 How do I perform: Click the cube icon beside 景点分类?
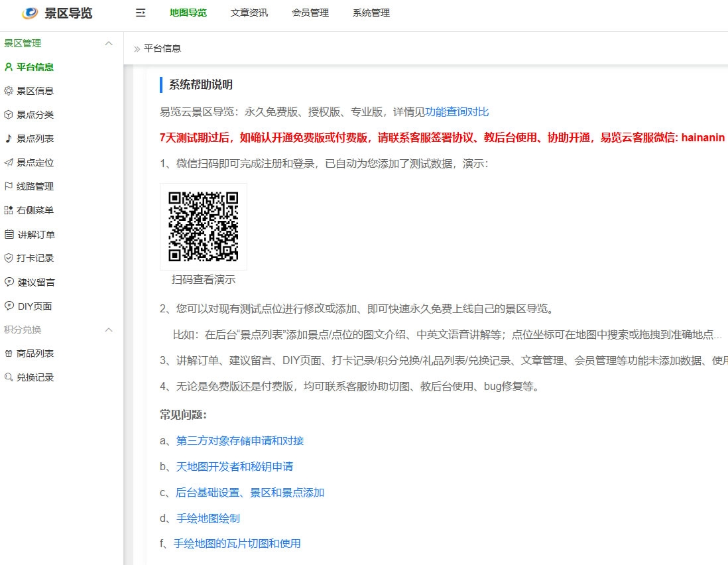click(9, 115)
